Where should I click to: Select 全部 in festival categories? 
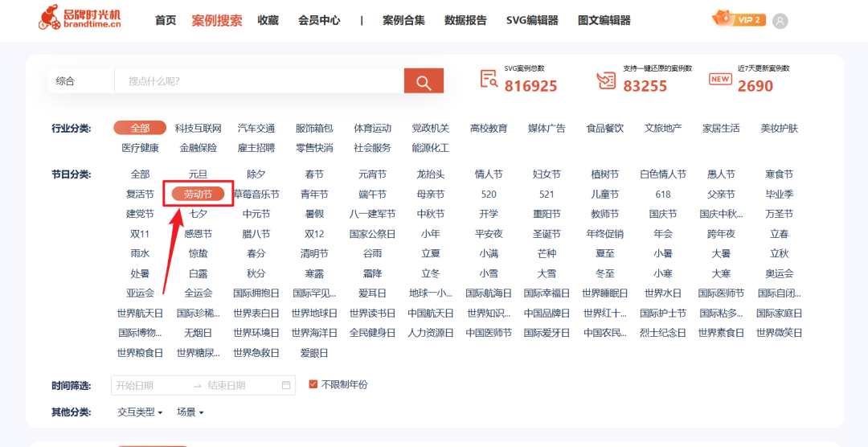coord(140,174)
